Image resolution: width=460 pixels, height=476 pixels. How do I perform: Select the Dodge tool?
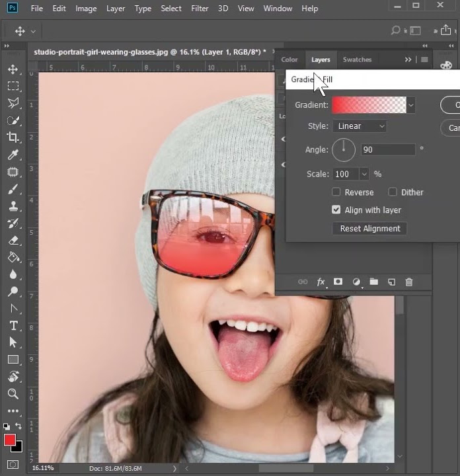[x=13, y=292]
